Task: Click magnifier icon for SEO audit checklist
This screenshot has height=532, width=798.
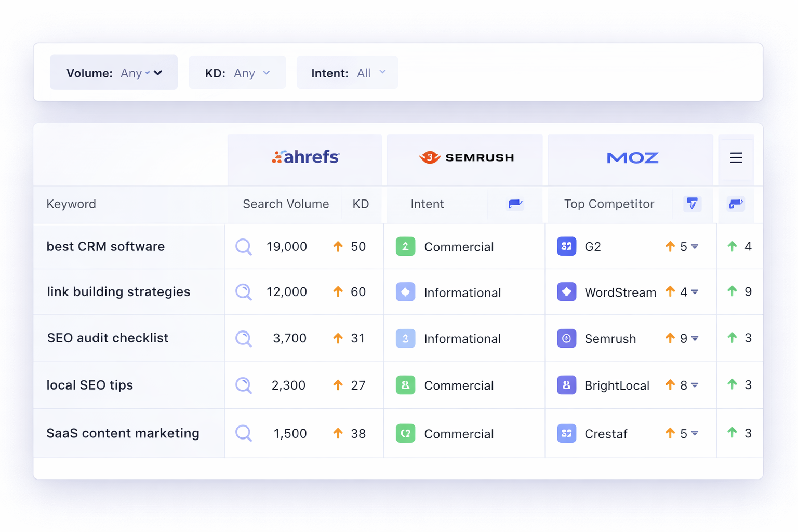Action: [244, 338]
